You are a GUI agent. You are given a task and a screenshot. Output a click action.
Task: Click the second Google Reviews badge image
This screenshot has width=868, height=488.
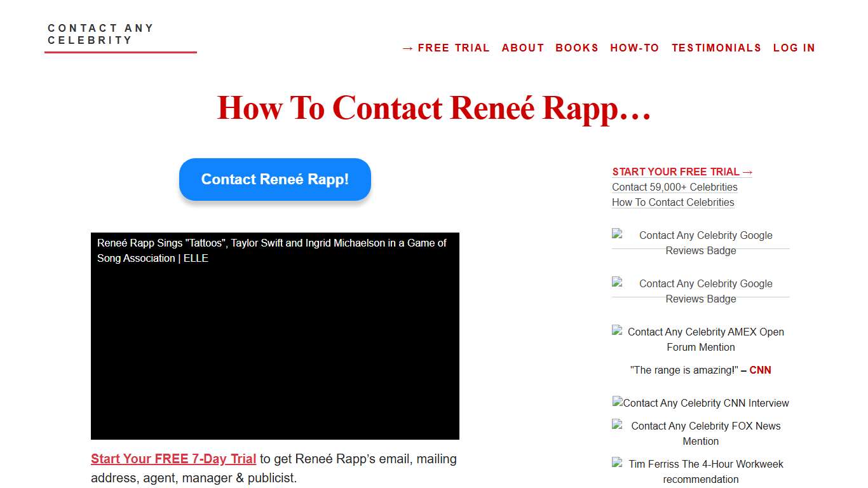(x=699, y=291)
